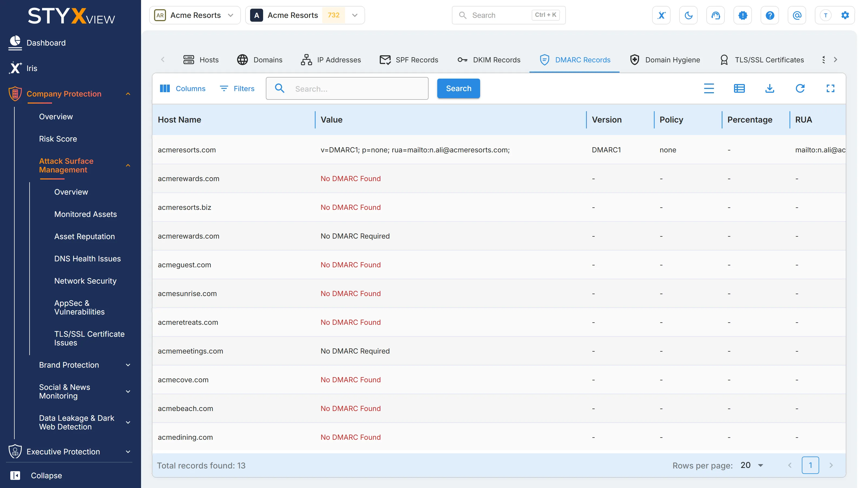Expand Social & News Monitoring submenu

coord(128,391)
